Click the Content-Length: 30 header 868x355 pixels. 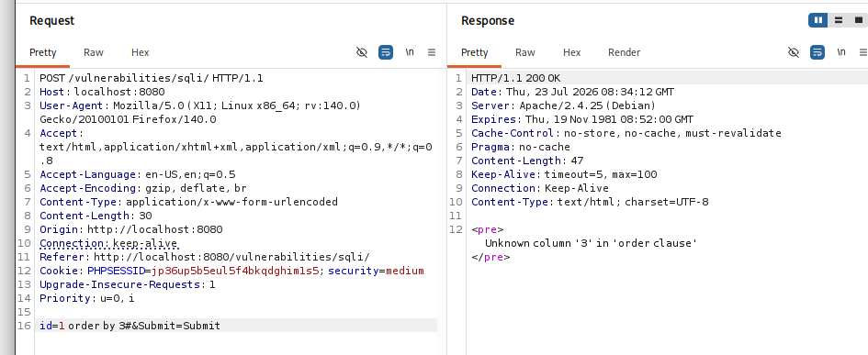(96, 216)
